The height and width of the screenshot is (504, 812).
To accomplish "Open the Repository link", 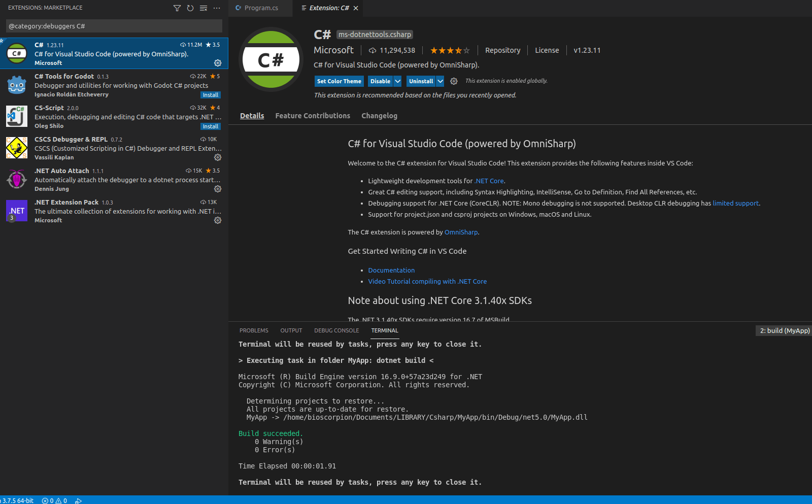I will (502, 50).
